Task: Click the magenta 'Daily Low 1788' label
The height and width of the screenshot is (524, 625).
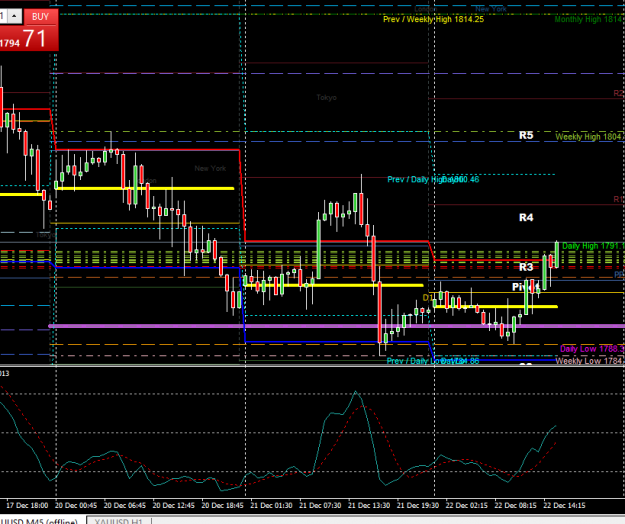Action: (x=592, y=349)
